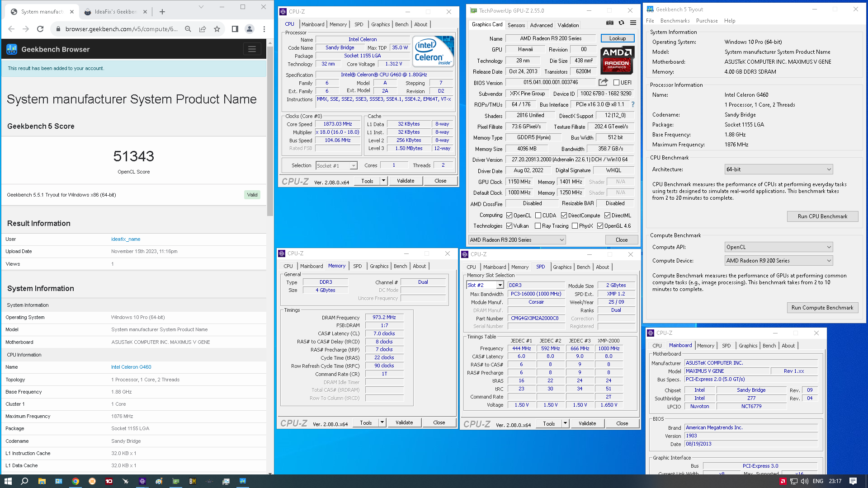Click the GPU-Z taskbar icon
868x488 pixels.
tap(176, 481)
